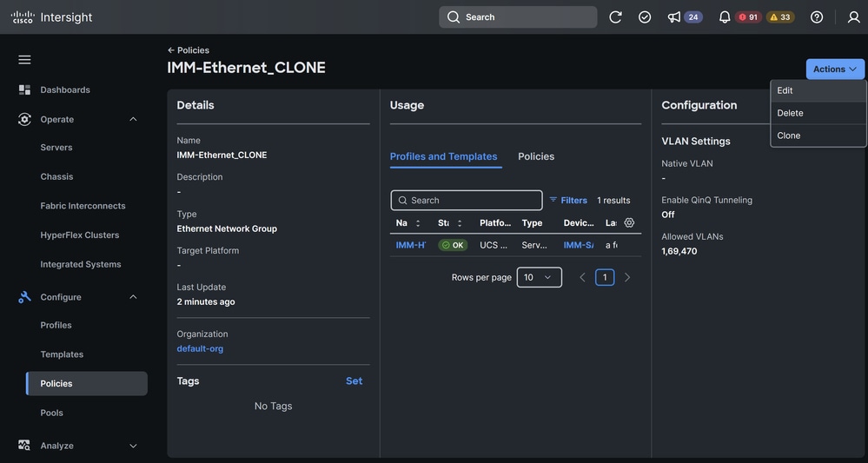Select Delete from Actions menu

pyautogui.click(x=818, y=113)
